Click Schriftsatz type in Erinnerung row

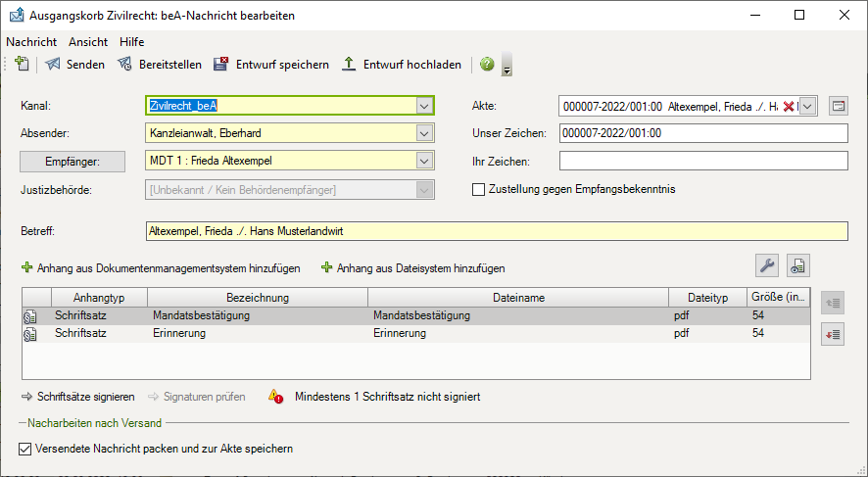tap(80, 333)
